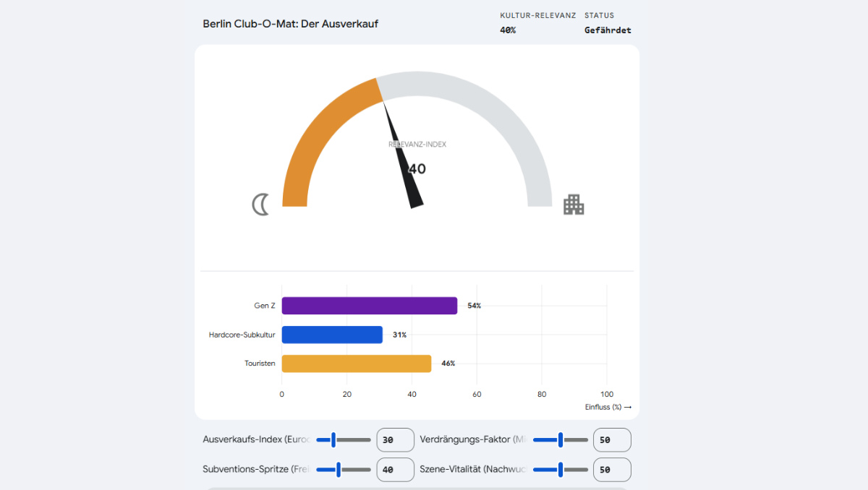Focus the Verdrängungs-Faktor value field
The height and width of the screenshot is (490, 868).
pos(611,439)
